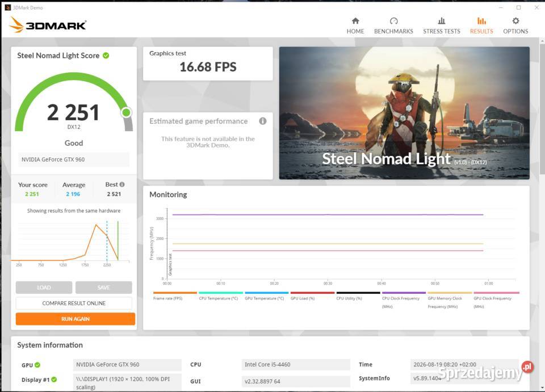Click the Good rating label
Viewport: 545px width, 392px height.
click(74, 143)
